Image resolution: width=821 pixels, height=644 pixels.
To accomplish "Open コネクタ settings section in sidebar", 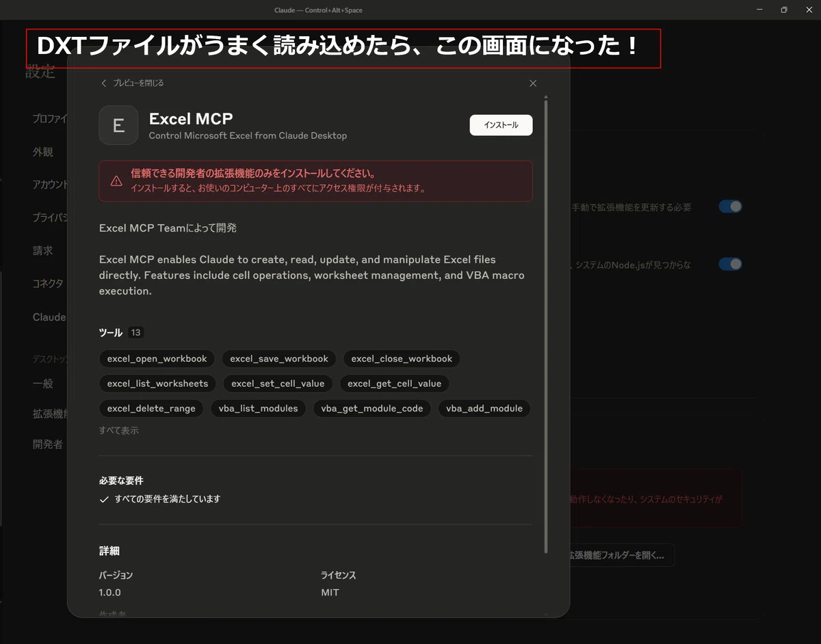I will [48, 283].
